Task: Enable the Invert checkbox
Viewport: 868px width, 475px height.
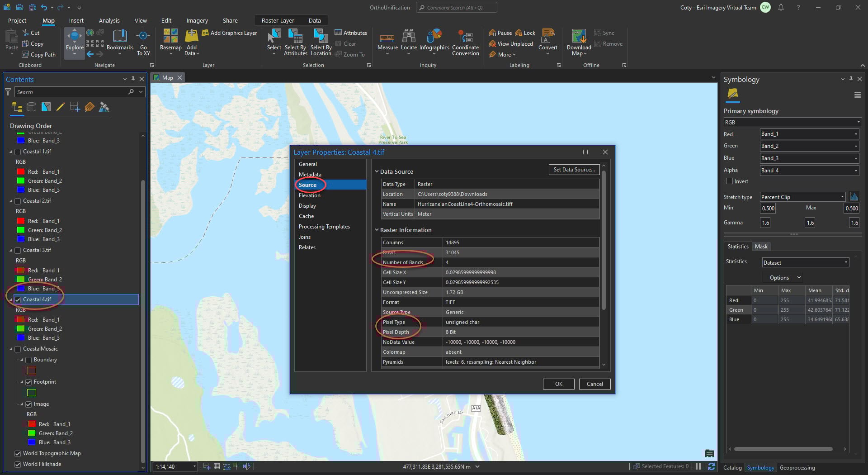Action: (x=729, y=181)
